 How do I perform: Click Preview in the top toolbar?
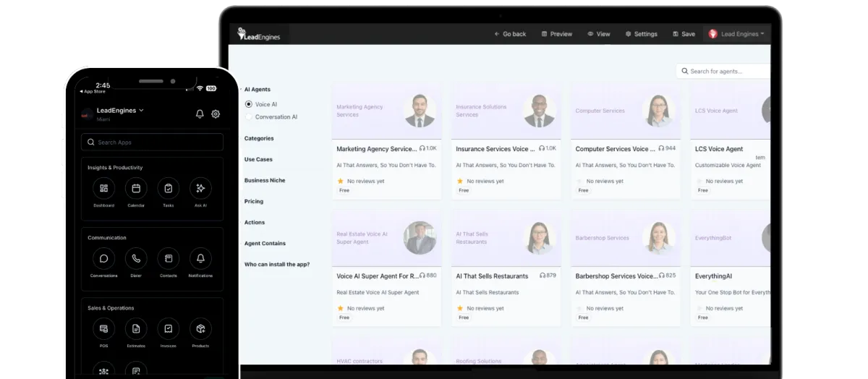[557, 34]
